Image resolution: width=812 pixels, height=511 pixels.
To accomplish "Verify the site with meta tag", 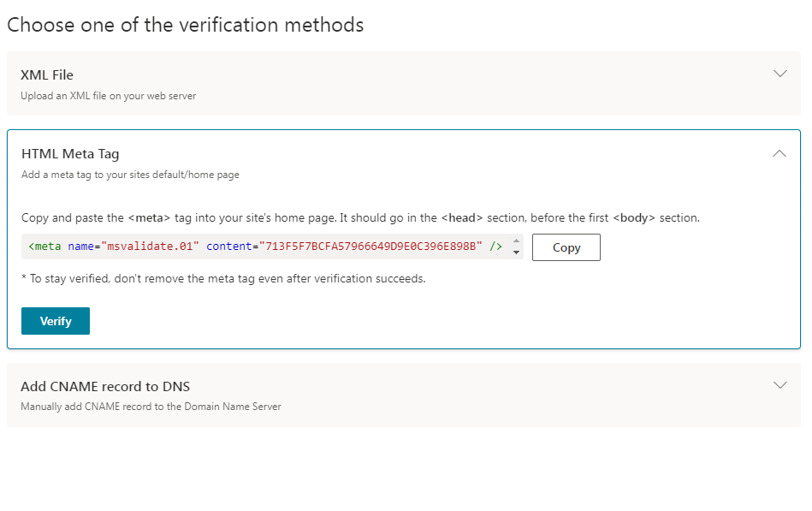I will [x=56, y=321].
